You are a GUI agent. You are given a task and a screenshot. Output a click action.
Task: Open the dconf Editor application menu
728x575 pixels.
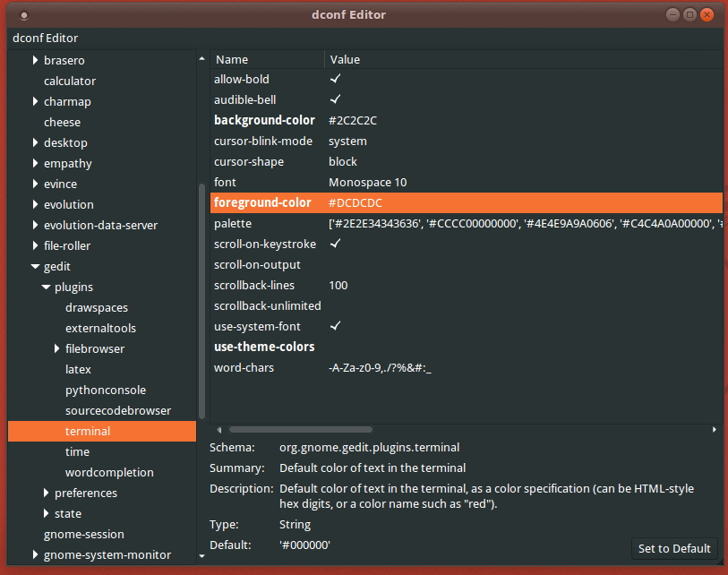pos(45,39)
